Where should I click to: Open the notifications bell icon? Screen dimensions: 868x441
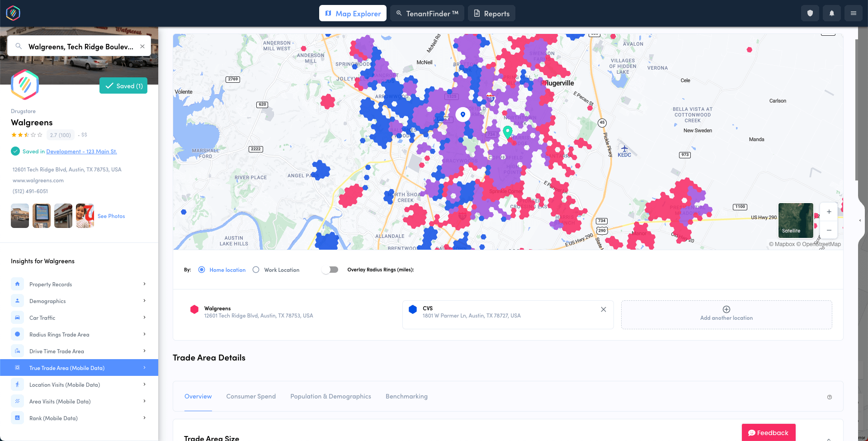831,13
